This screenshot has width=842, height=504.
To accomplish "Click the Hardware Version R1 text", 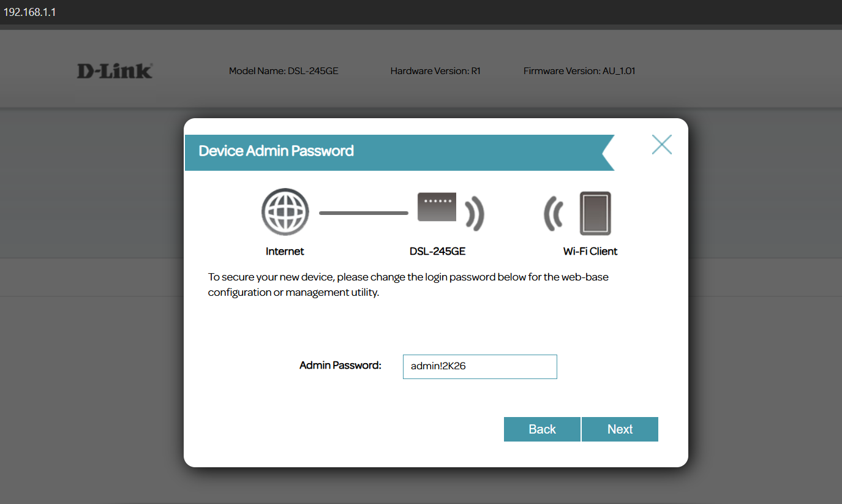I will 435,71.
